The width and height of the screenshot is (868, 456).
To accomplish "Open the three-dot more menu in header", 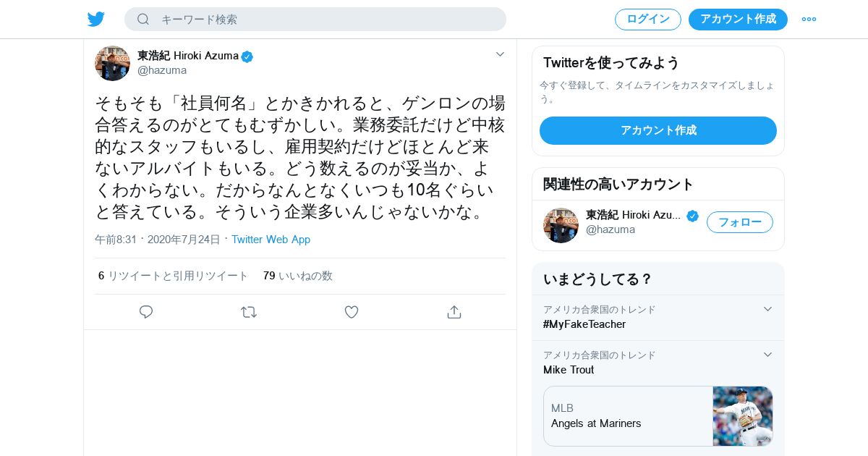I will point(809,19).
